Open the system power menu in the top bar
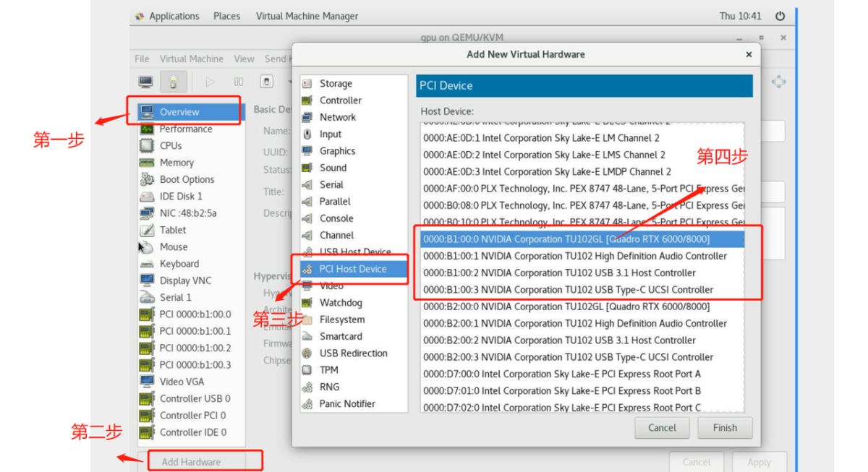Viewport: 868px width, 472px height. click(780, 16)
